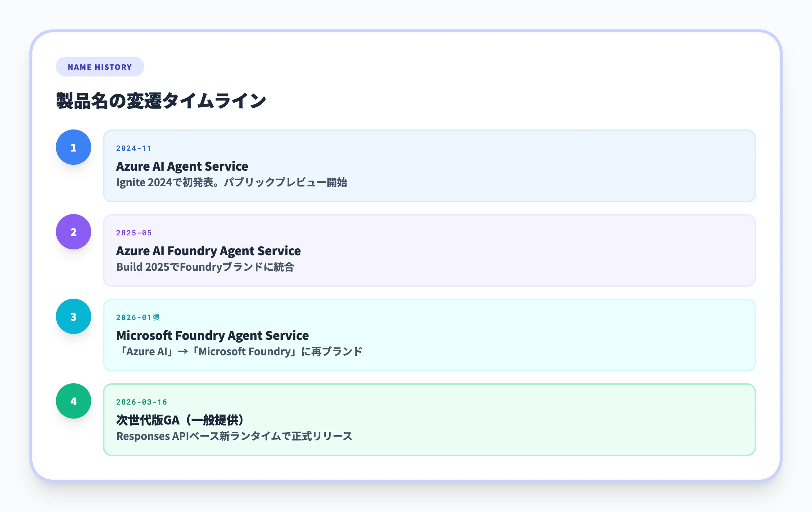
Task: Click the 次世代版GA（一般提供） title
Action: point(180,420)
